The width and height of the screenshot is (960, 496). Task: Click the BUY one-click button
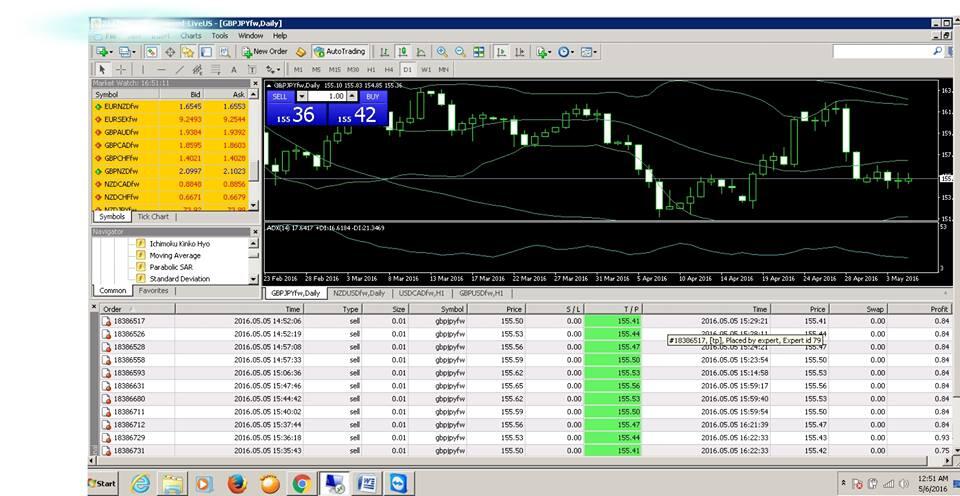point(372,96)
